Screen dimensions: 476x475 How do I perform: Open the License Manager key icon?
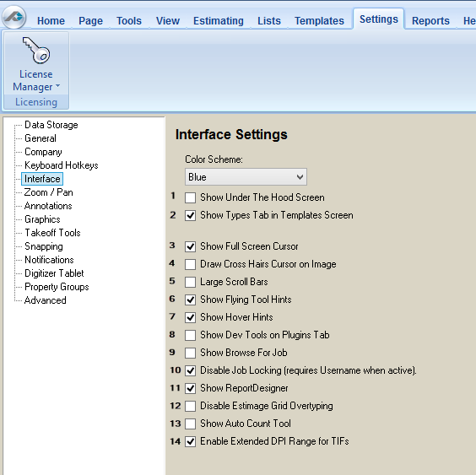[x=36, y=50]
